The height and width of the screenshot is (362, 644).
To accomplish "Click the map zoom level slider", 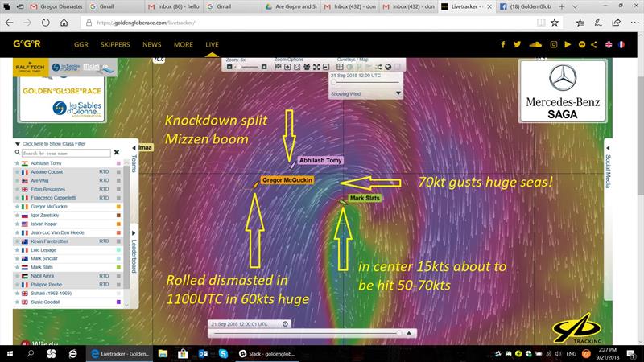I will 247,67.
